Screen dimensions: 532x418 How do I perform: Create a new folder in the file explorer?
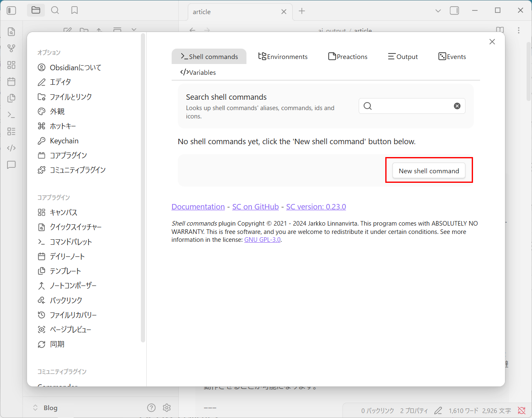pyautogui.click(x=84, y=31)
